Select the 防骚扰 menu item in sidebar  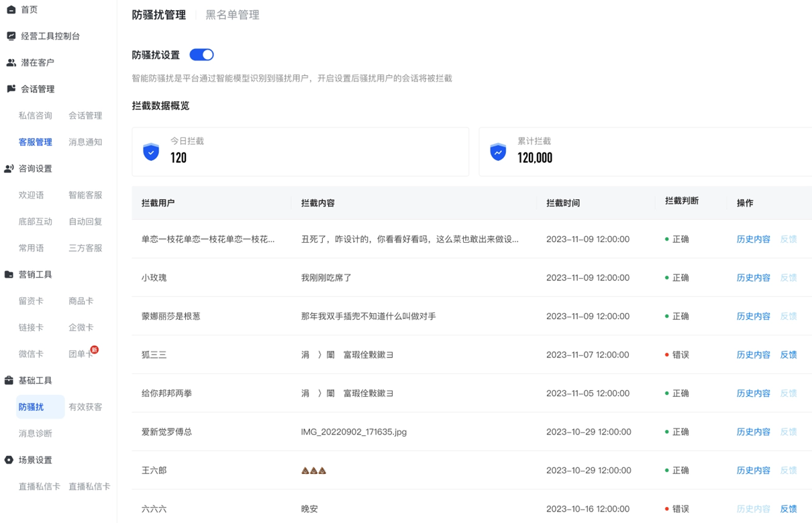point(32,406)
